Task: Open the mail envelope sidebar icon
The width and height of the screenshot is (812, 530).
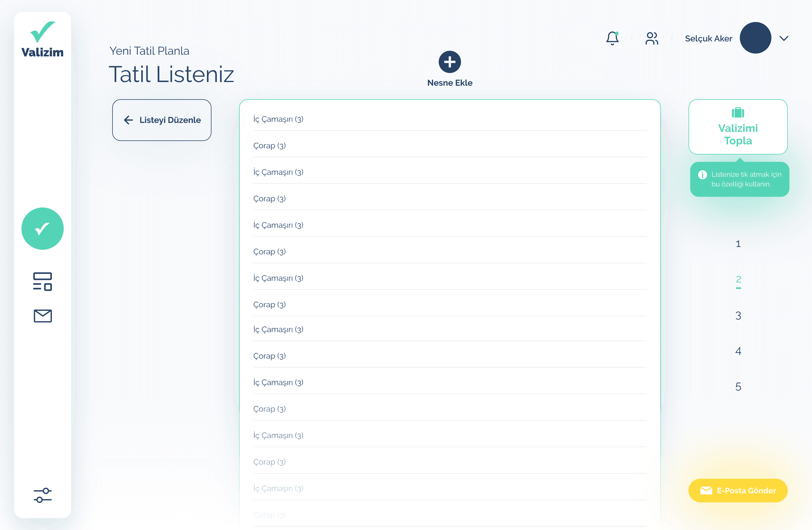Action: pos(43,316)
